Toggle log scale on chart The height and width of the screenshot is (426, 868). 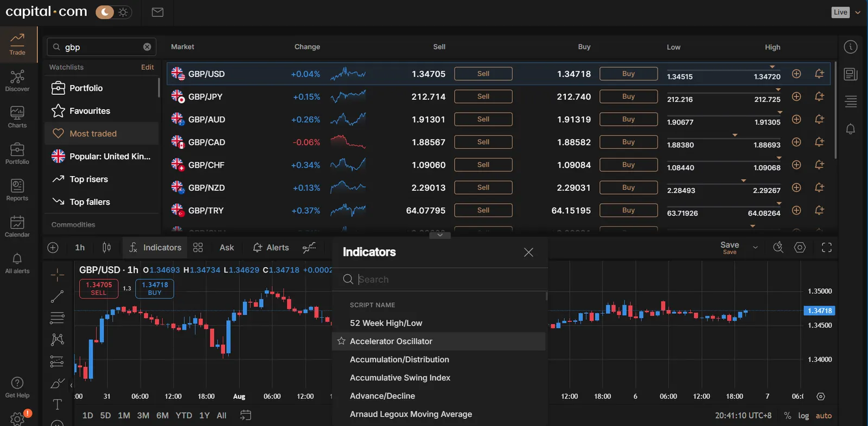[803, 416]
